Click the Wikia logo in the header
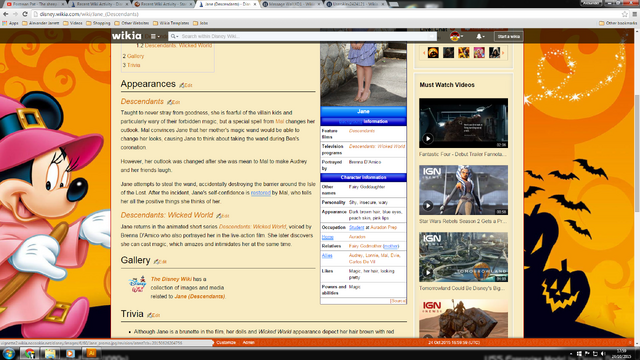The height and width of the screenshot is (360, 640). pos(127,36)
